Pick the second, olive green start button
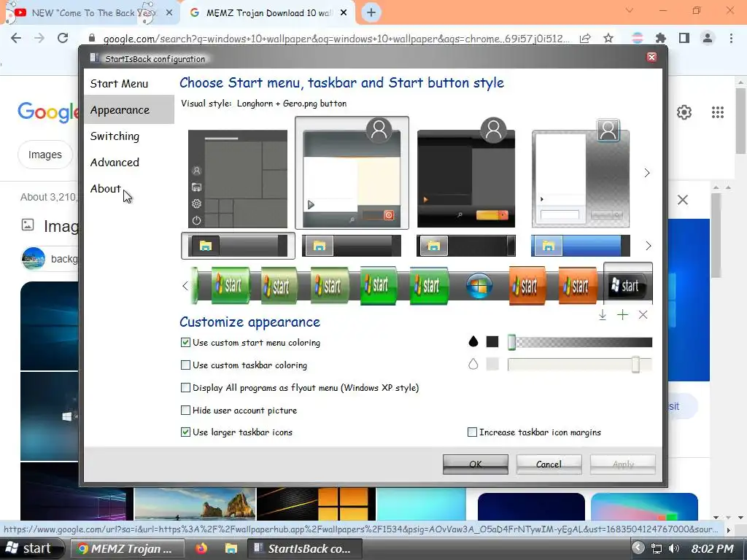The image size is (747, 560). tap(279, 286)
